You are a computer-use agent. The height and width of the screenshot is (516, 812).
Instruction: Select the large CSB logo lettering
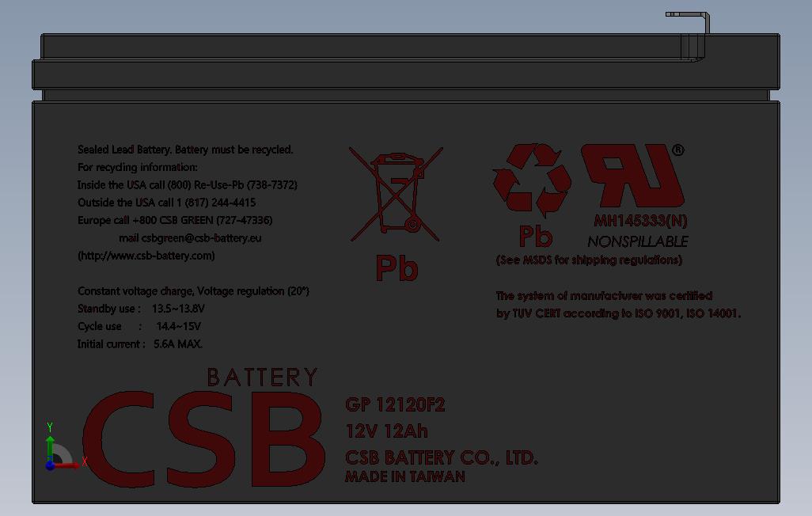tap(204, 438)
